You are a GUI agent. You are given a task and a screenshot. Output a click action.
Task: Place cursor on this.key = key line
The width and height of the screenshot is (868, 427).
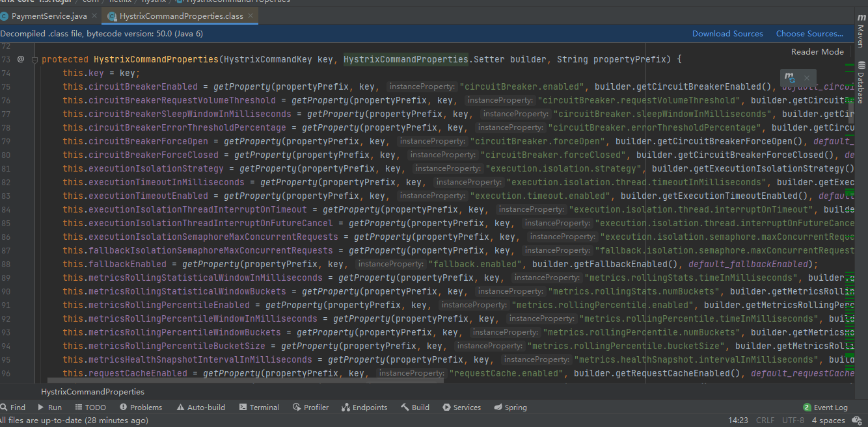(x=101, y=73)
